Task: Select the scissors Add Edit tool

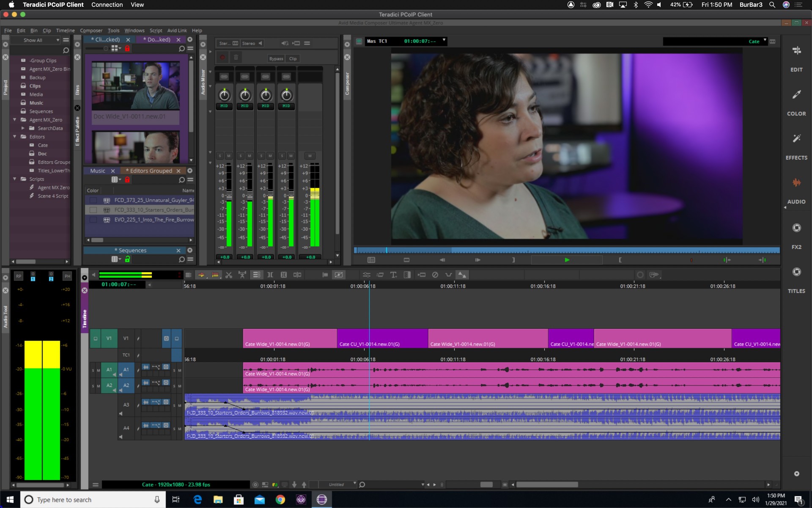Action: (x=229, y=275)
